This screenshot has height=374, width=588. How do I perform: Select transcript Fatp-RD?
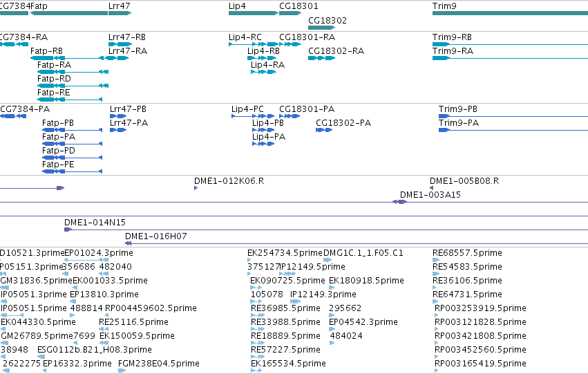[73, 86]
